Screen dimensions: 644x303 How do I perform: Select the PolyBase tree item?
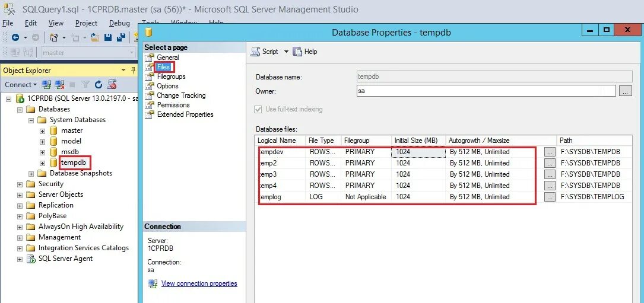pos(53,216)
